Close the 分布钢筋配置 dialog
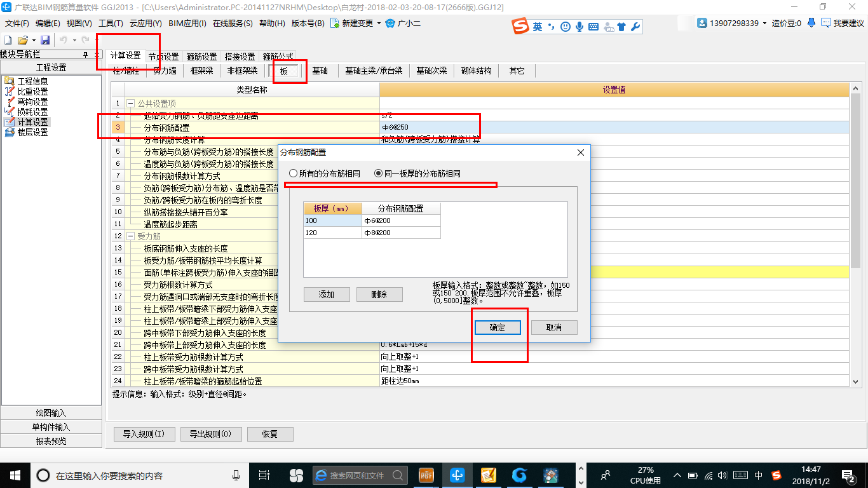Image resolution: width=868 pixels, height=488 pixels. [x=580, y=152]
